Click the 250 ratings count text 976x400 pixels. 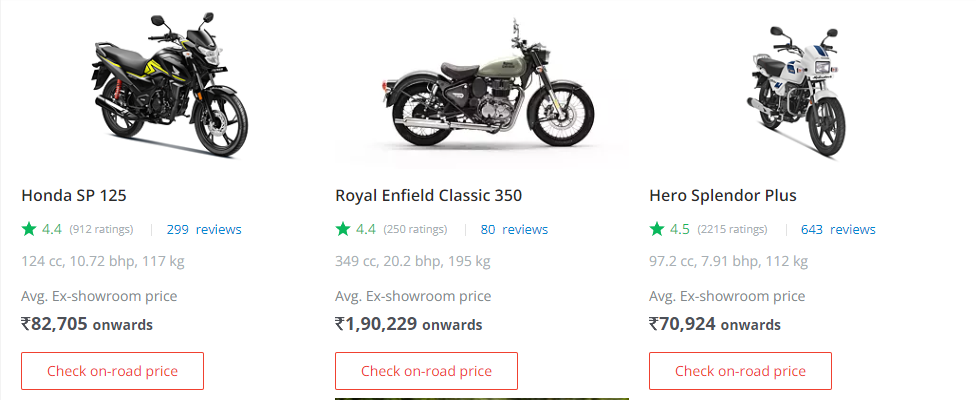click(415, 230)
